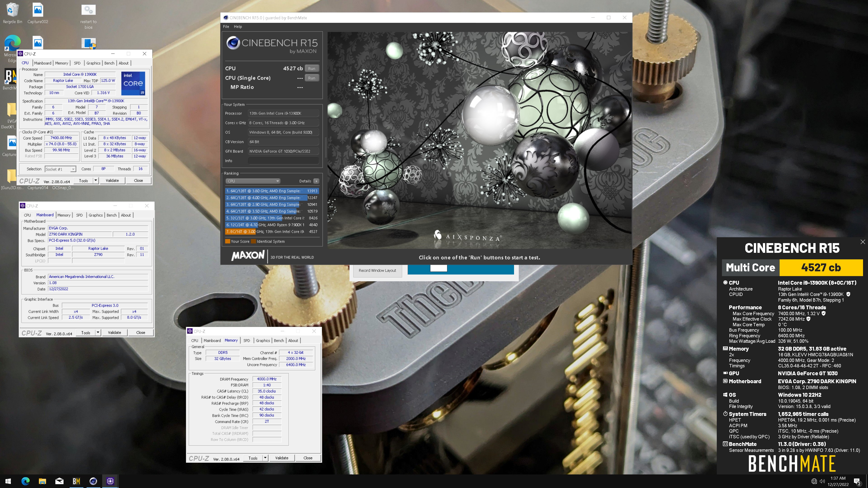The image size is (868, 488).
Task: Open the File menu in Cinebench
Action: [x=226, y=27]
